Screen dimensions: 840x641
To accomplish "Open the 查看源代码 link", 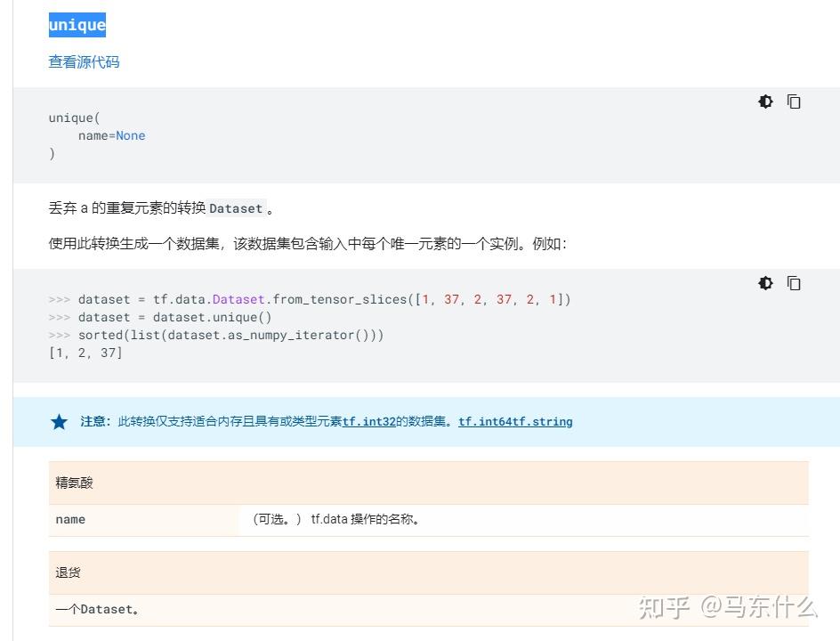I will click(84, 62).
